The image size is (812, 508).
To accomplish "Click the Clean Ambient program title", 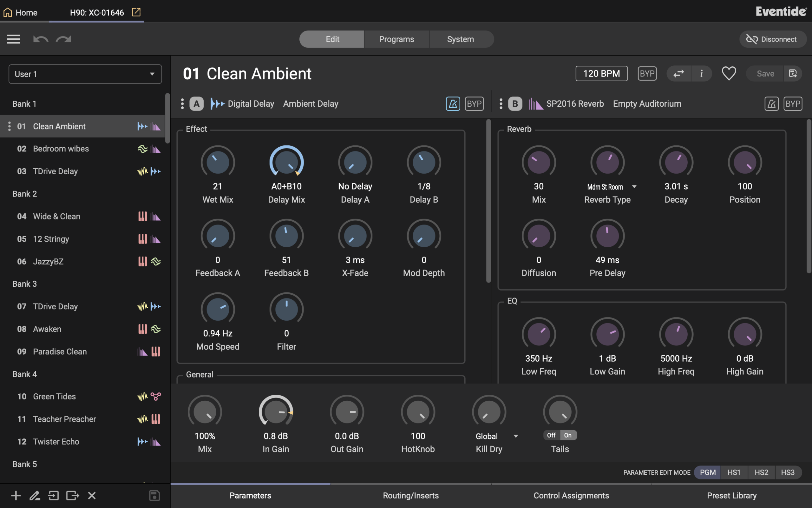I will click(x=259, y=74).
